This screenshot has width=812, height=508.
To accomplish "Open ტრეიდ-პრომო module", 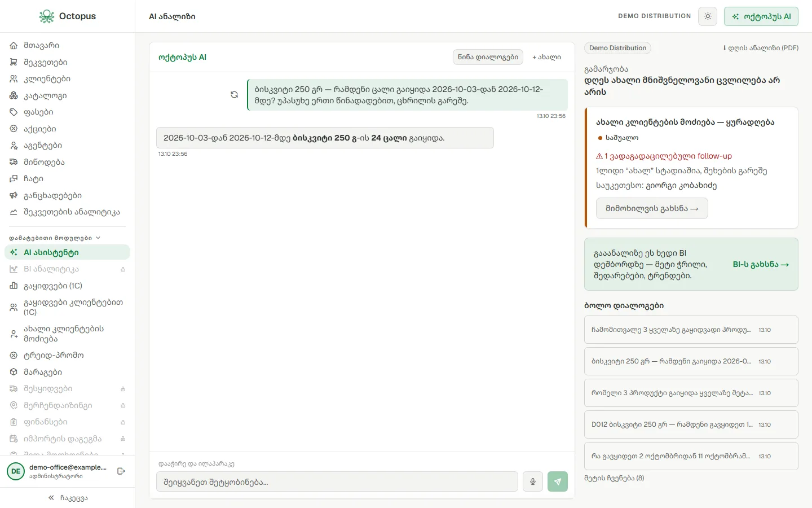I will coord(67,356).
